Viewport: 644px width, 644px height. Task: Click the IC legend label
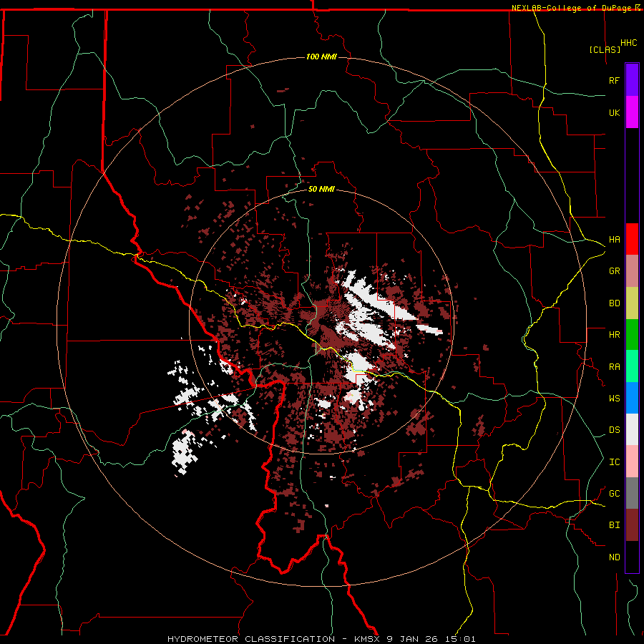click(x=614, y=462)
